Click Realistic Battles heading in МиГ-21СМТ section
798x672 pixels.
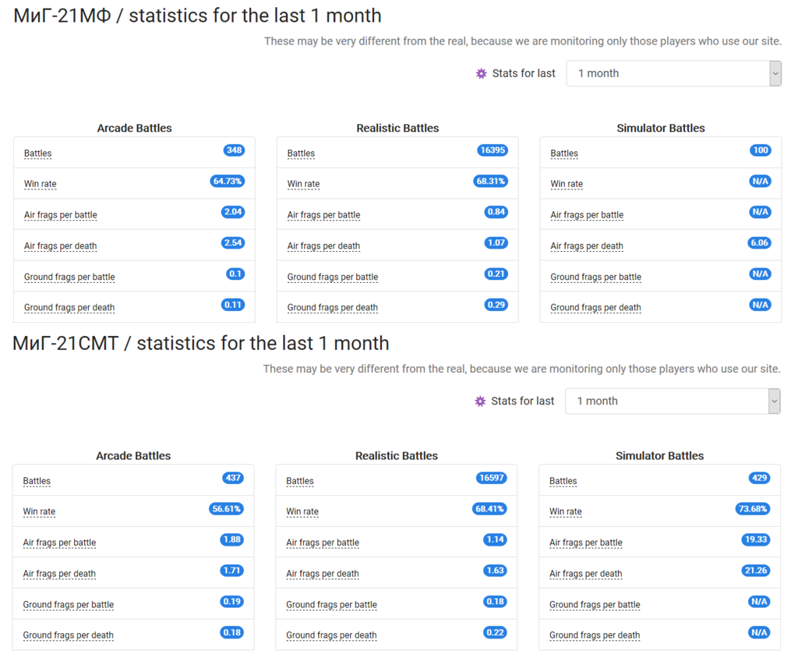pos(397,456)
